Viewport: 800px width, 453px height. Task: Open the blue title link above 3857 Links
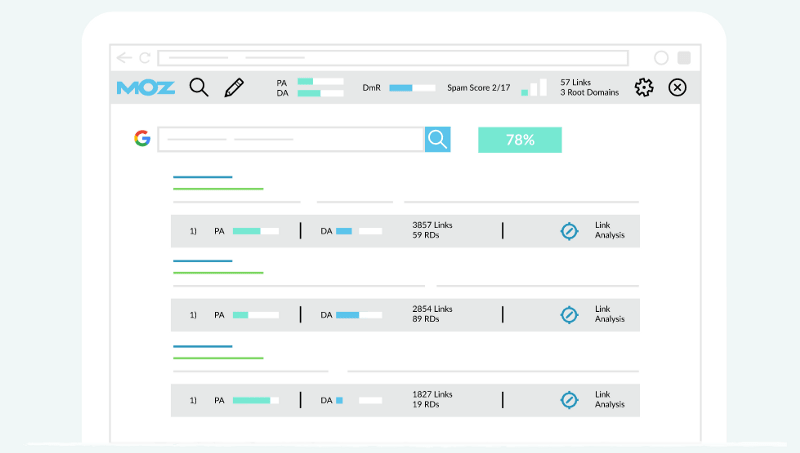tap(203, 177)
